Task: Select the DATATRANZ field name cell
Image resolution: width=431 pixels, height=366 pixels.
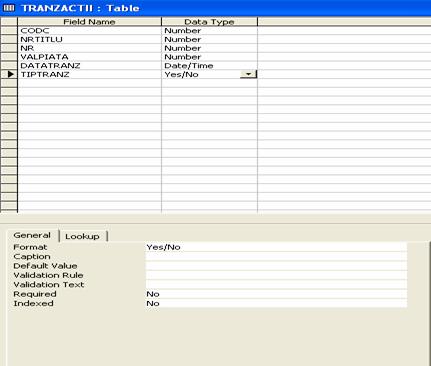Action: (x=89, y=66)
